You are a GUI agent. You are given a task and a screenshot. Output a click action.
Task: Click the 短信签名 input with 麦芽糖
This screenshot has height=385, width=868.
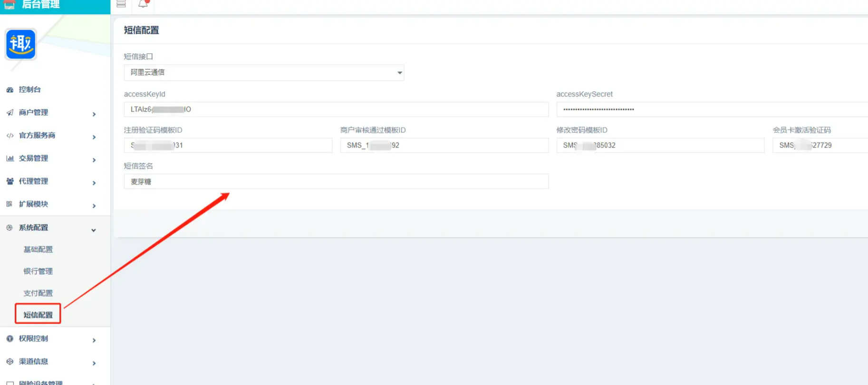(336, 181)
